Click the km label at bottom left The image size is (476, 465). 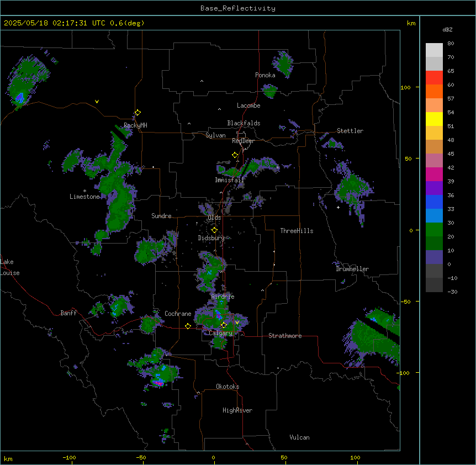point(8,458)
